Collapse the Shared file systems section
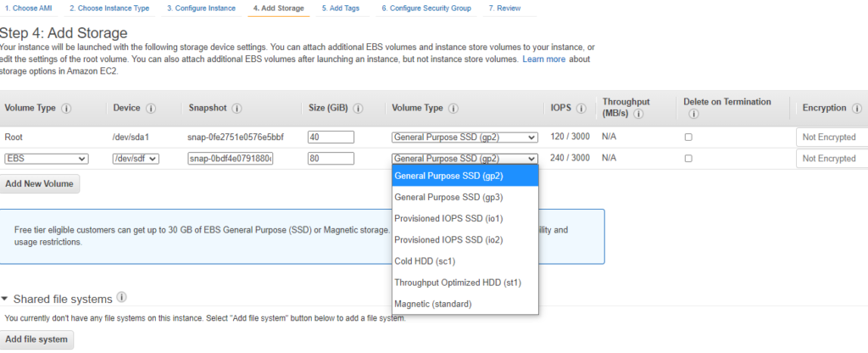This screenshot has width=868, height=353. (x=4, y=300)
